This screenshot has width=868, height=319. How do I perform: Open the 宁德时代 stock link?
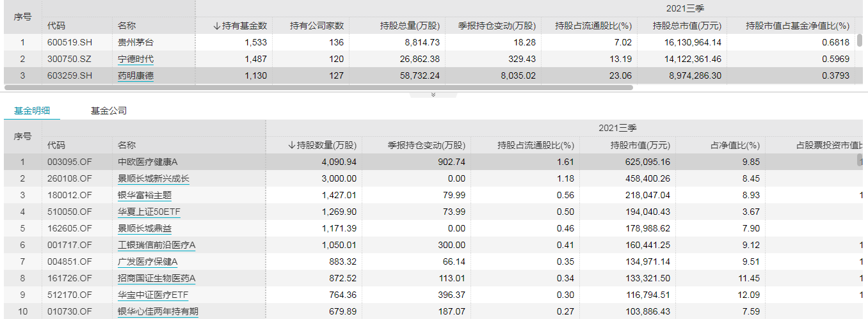click(136, 59)
